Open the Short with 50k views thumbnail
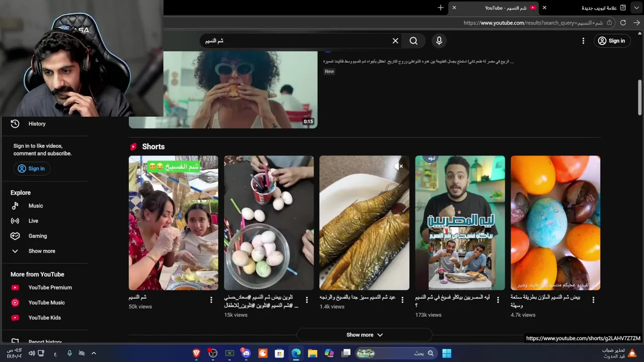 pyautogui.click(x=174, y=223)
